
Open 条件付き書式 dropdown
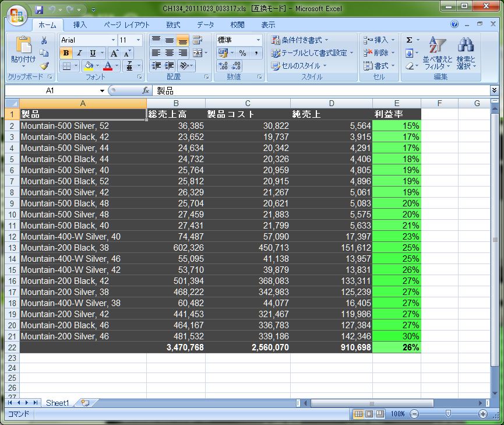click(x=299, y=40)
